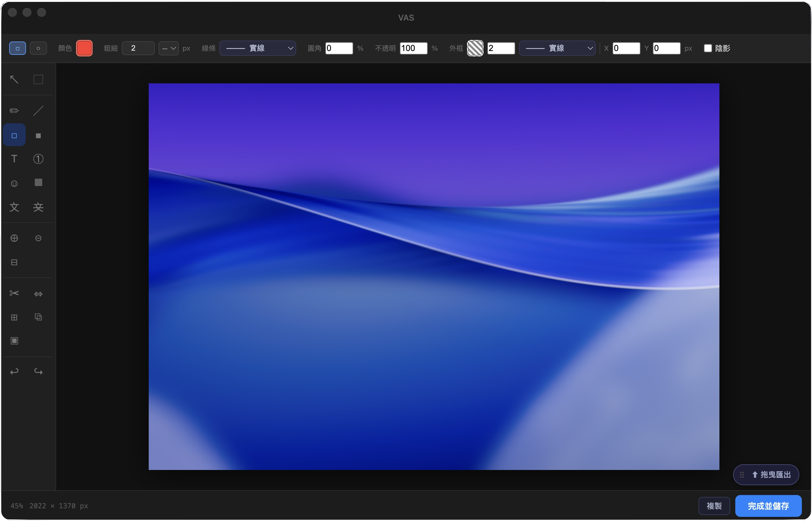Screen dimensions: 812x521
Task: Select the straight line tool
Action: pyautogui.click(x=38, y=111)
